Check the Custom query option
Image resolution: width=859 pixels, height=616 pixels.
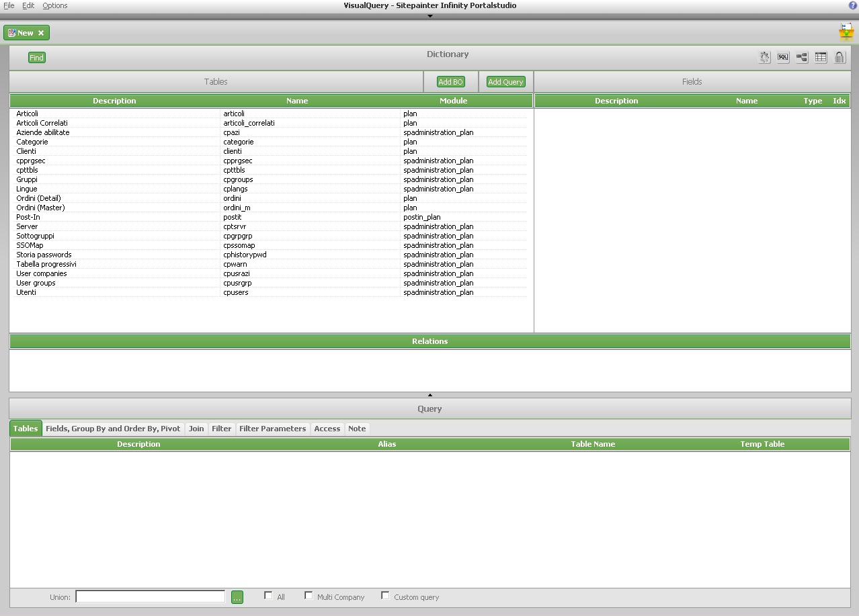pos(385,596)
